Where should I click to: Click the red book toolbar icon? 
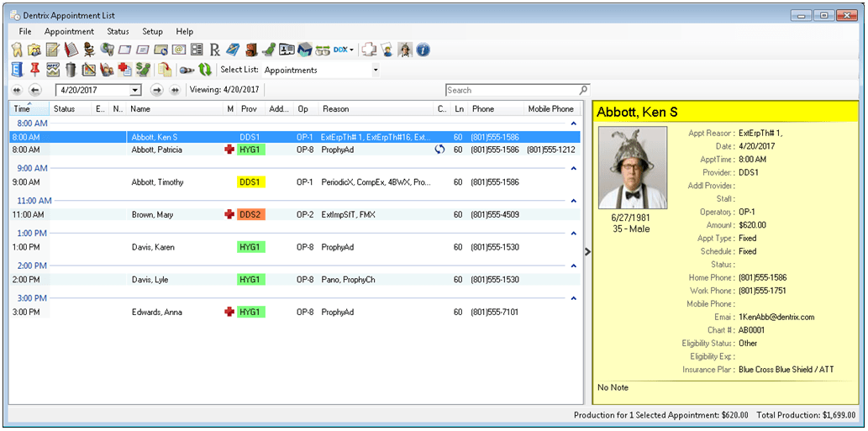click(71, 50)
